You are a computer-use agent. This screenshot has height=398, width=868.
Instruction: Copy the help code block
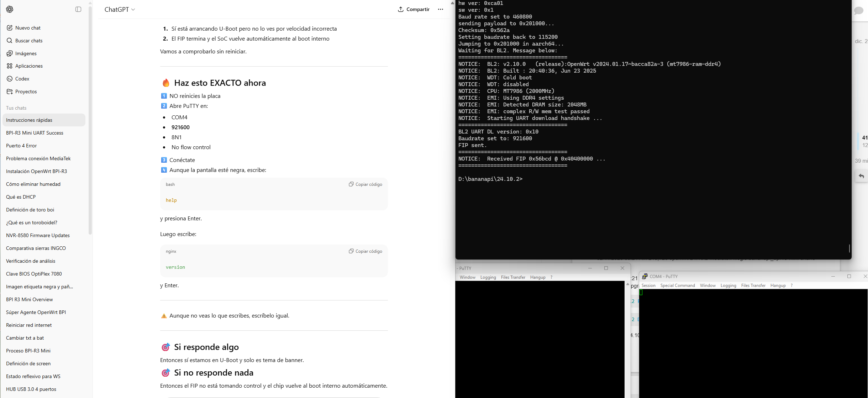[365, 184]
